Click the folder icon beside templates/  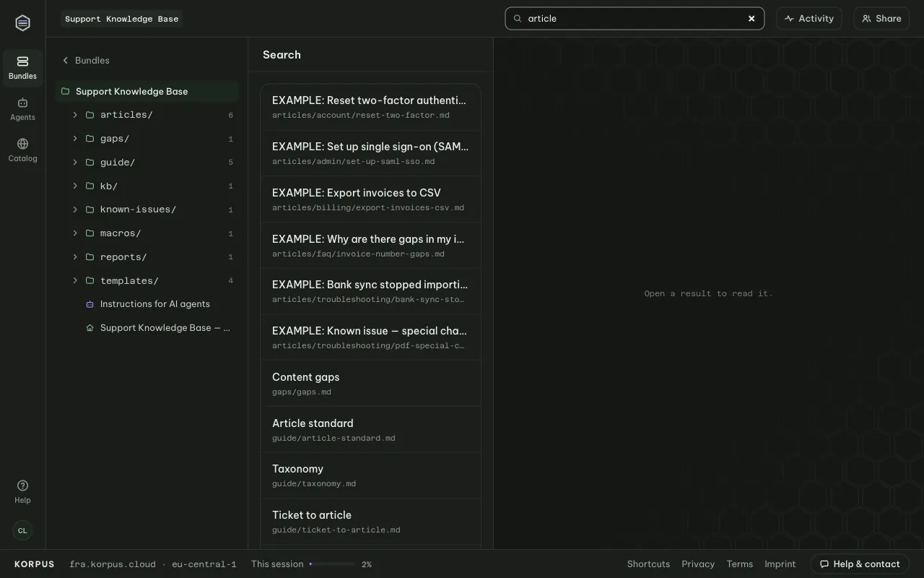coord(90,281)
